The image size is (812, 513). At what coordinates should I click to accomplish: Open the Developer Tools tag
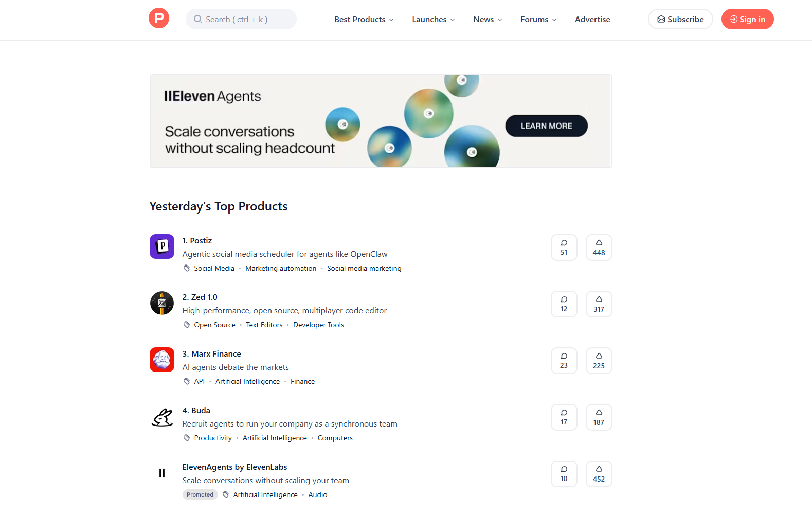click(x=318, y=325)
